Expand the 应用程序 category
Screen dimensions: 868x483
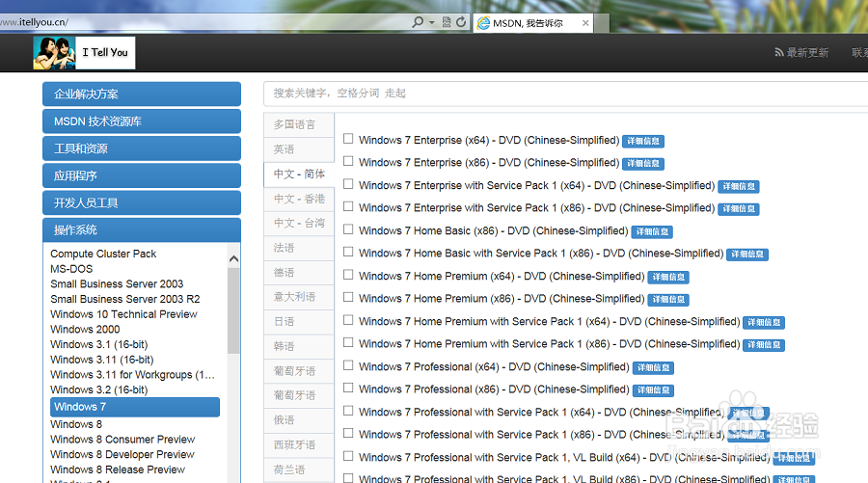click(142, 175)
